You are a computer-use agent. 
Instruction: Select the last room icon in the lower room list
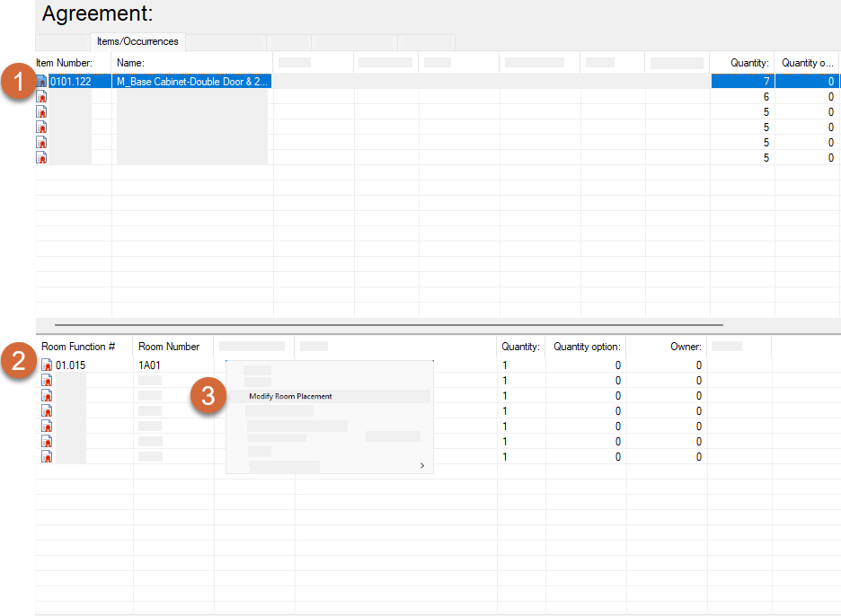tap(47, 457)
